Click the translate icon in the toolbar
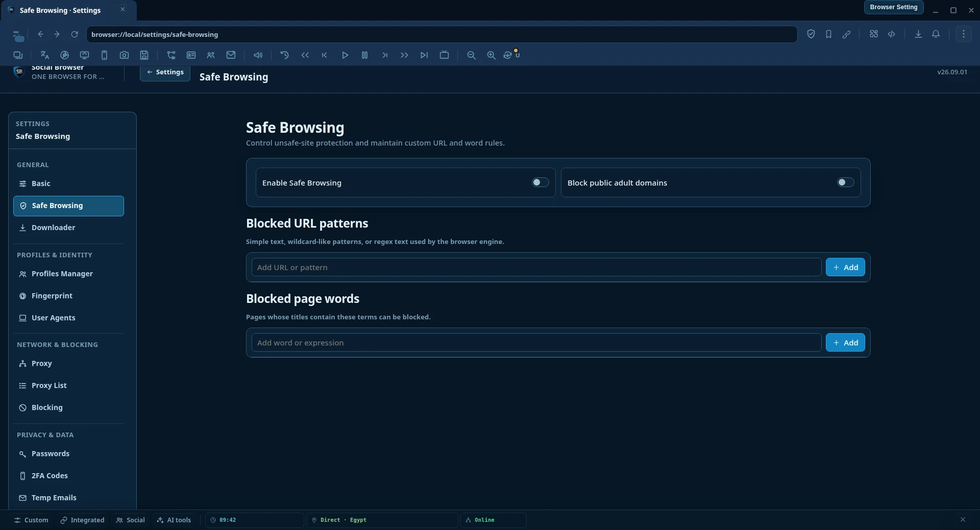 pos(44,55)
